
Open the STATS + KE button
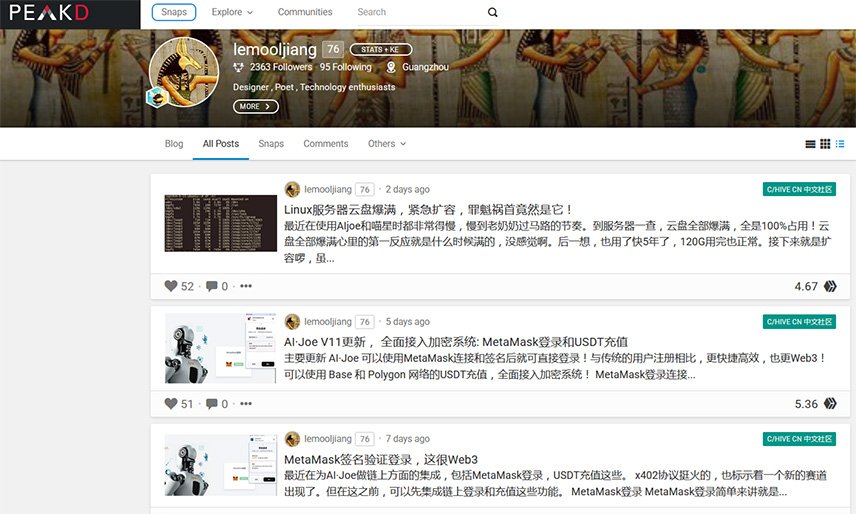coord(381,49)
